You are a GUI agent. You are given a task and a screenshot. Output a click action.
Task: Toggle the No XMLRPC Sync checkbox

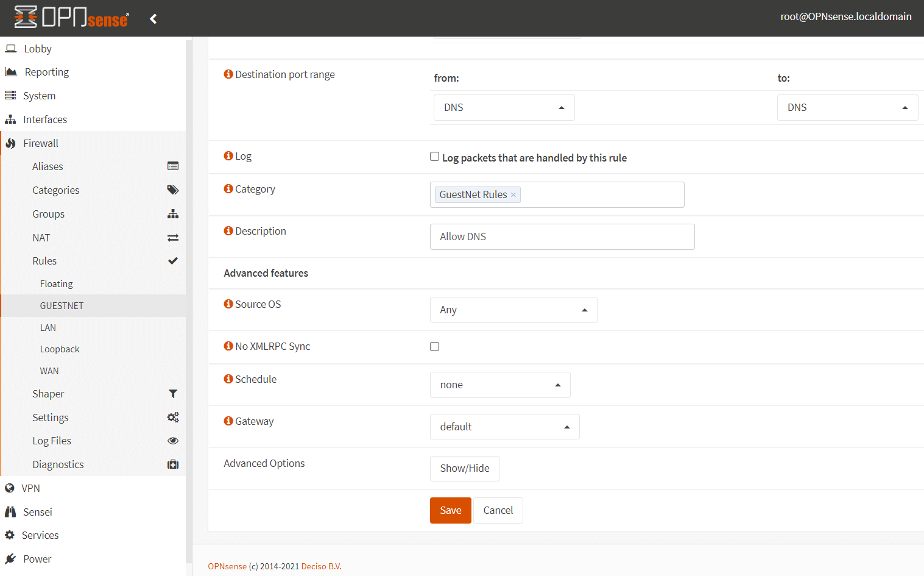pyautogui.click(x=434, y=346)
